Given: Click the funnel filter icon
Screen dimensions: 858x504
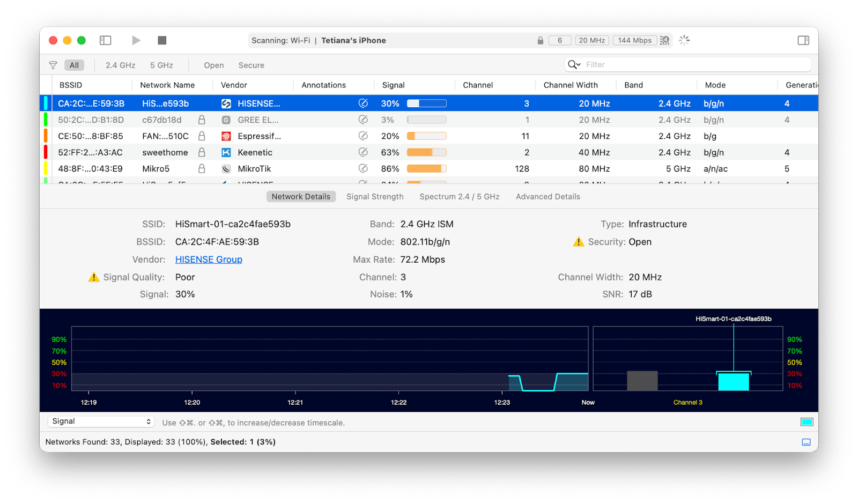Looking at the screenshot, I should click(x=53, y=65).
